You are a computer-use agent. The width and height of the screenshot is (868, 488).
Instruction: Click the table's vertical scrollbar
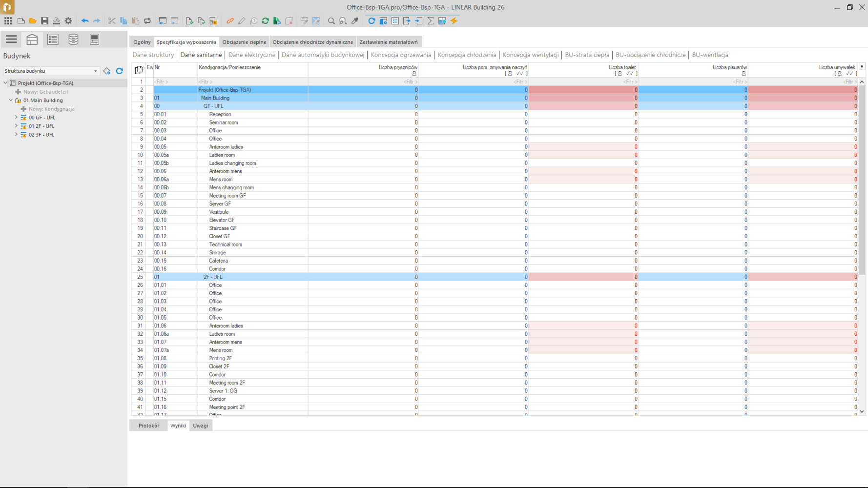tap(862, 195)
